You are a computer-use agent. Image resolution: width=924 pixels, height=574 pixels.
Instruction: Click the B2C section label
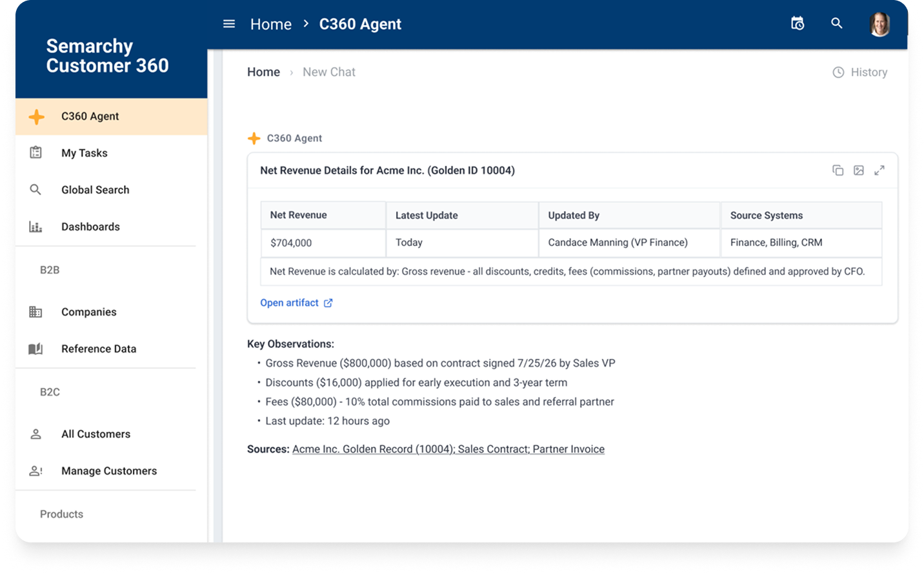pyautogui.click(x=50, y=392)
